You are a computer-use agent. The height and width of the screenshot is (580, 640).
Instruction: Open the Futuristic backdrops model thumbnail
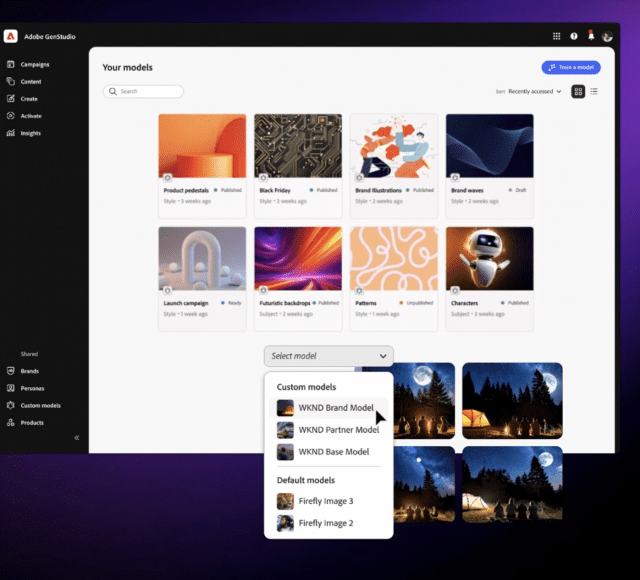298,258
